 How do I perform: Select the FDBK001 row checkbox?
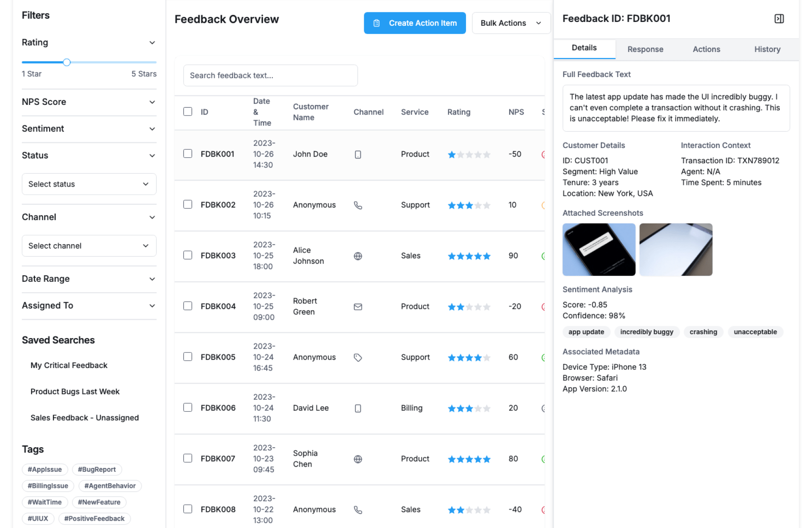coord(188,154)
